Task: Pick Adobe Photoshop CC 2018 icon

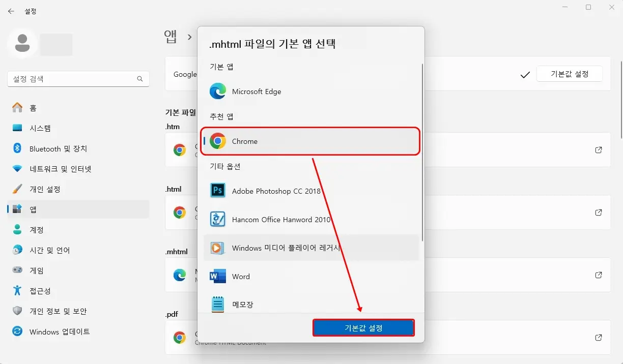Action: coord(218,191)
